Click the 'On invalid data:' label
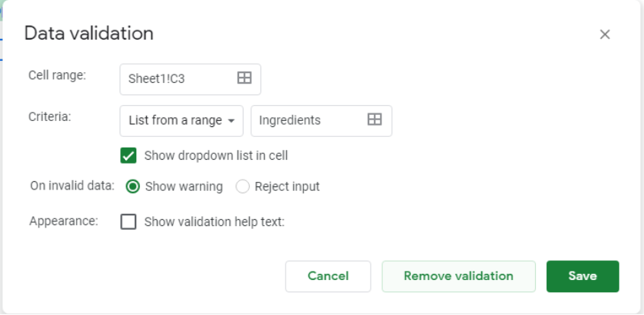644x315 pixels. click(x=72, y=186)
